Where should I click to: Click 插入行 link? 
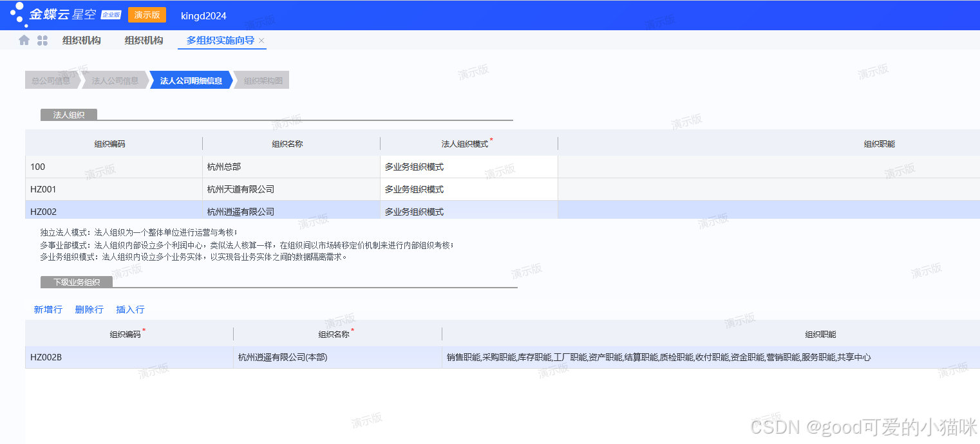point(130,310)
